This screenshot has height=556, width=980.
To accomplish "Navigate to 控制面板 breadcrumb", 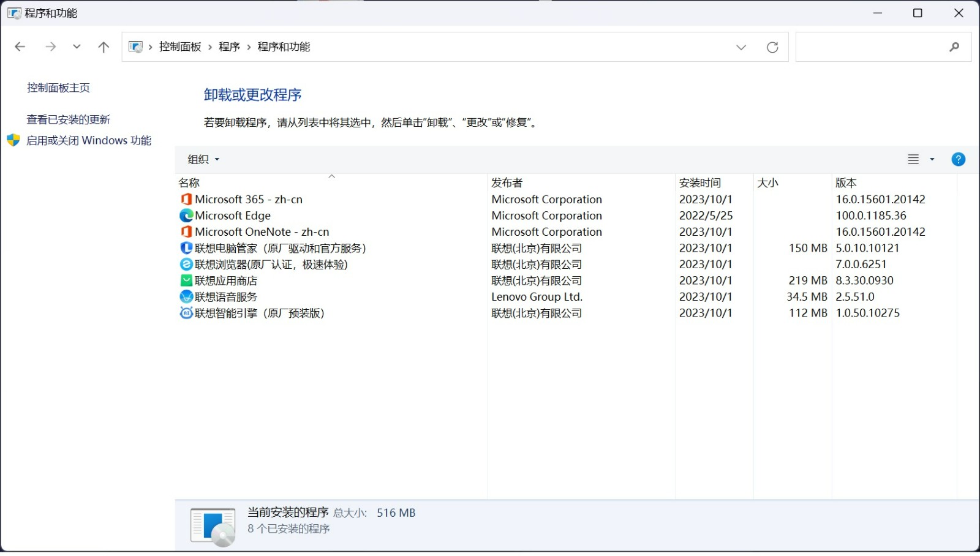I will tap(180, 47).
